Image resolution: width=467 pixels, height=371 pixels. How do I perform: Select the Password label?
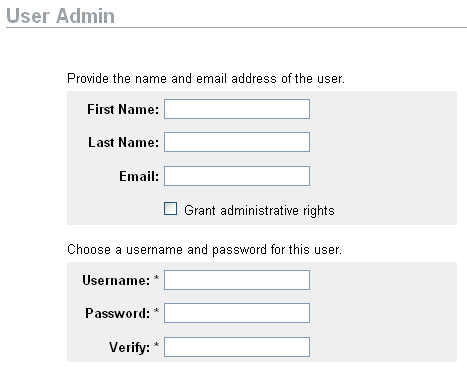pyautogui.click(x=118, y=313)
